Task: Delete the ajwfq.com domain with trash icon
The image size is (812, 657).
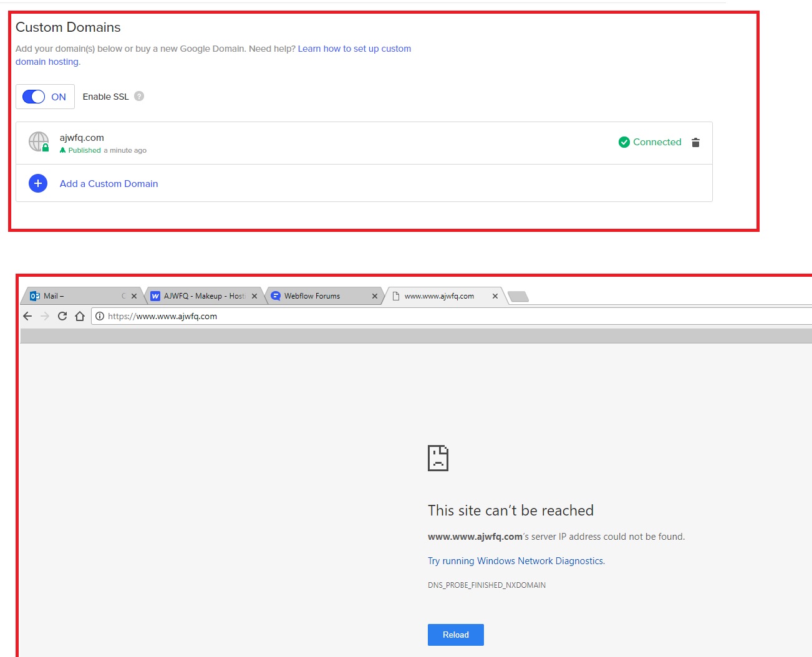Action: pyautogui.click(x=695, y=142)
